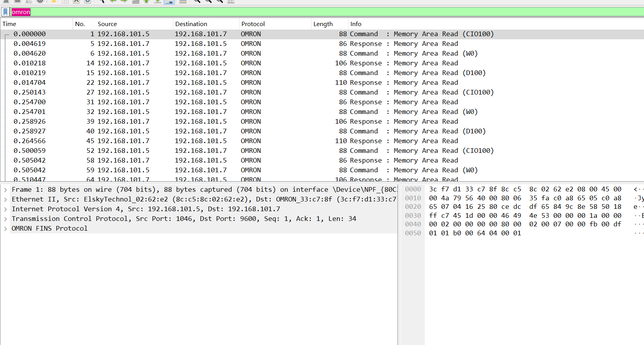Select packet No. 5 Response row
Screen dimensions: 644x345
322,44
